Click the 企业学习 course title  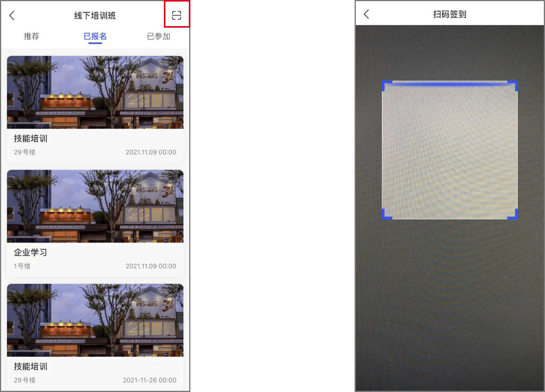click(30, 252)
